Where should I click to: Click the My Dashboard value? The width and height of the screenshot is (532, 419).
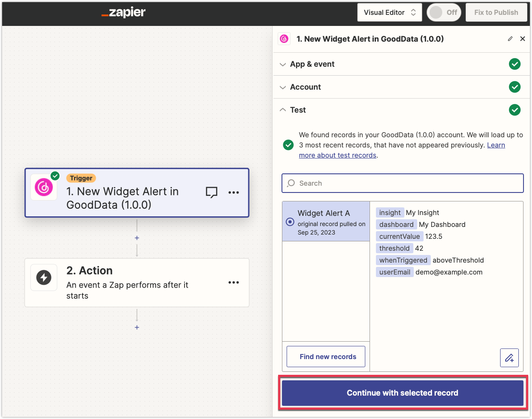[x=442, y=224]
